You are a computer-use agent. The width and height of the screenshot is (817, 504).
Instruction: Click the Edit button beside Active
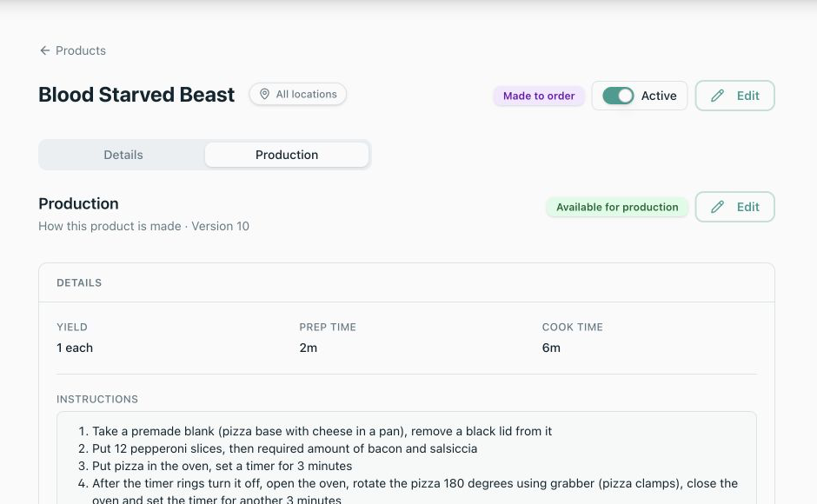pos(734,96)
